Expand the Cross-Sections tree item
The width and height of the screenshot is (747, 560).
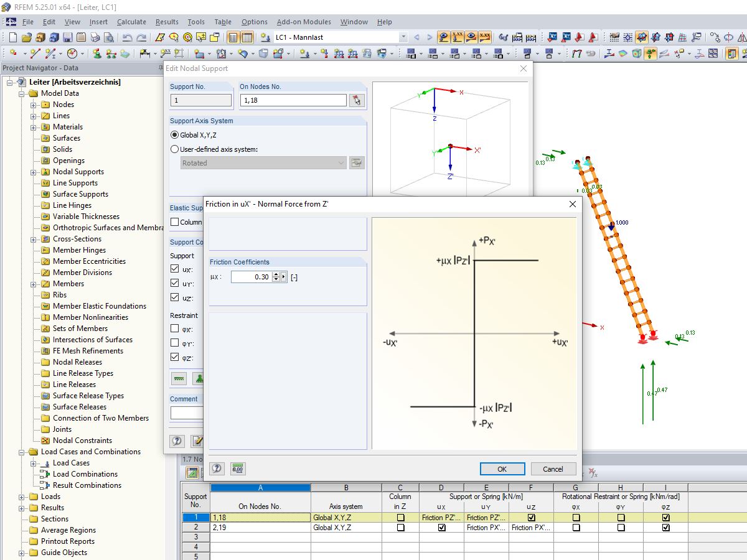(x=34, y=239)
